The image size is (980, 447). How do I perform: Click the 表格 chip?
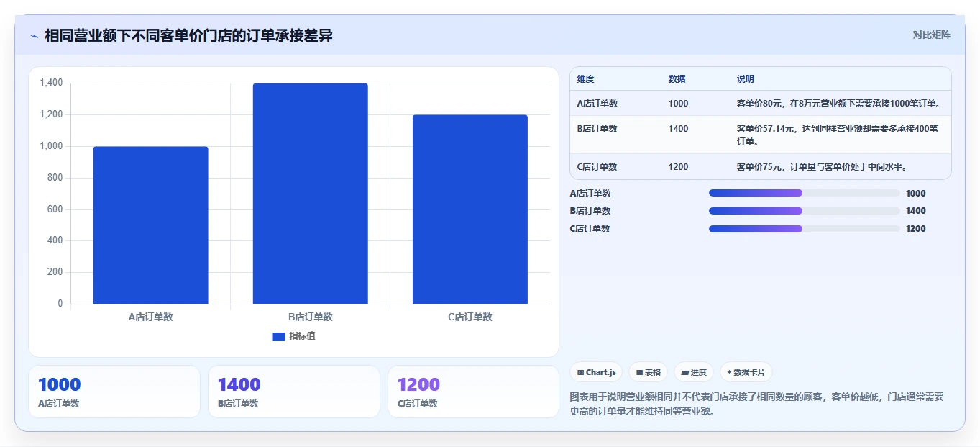point(648,372)
